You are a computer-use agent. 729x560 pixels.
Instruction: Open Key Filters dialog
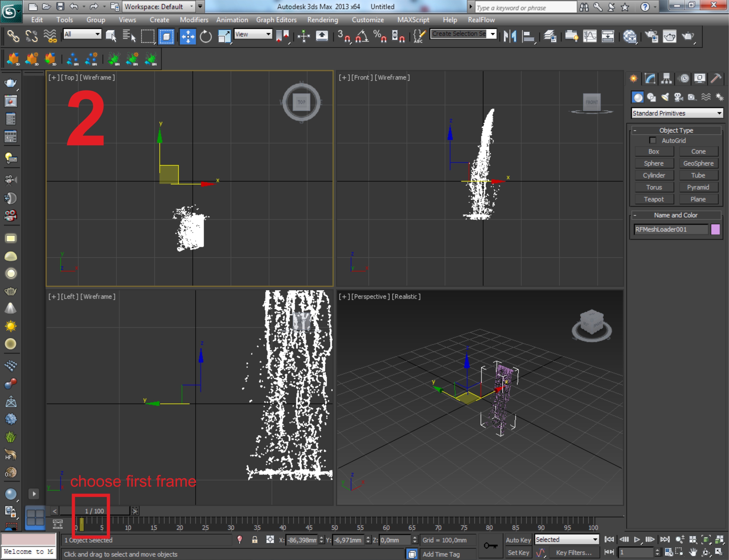click(574, 553)
